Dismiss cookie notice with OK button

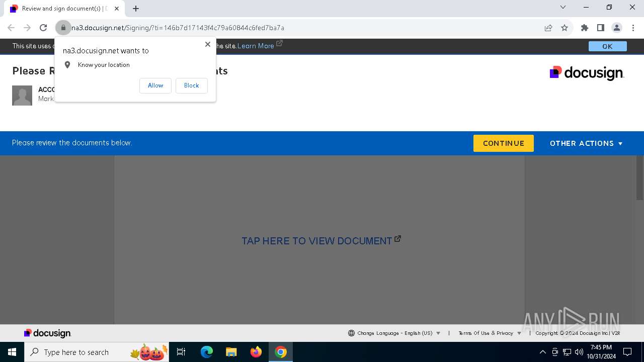point(607,46)
